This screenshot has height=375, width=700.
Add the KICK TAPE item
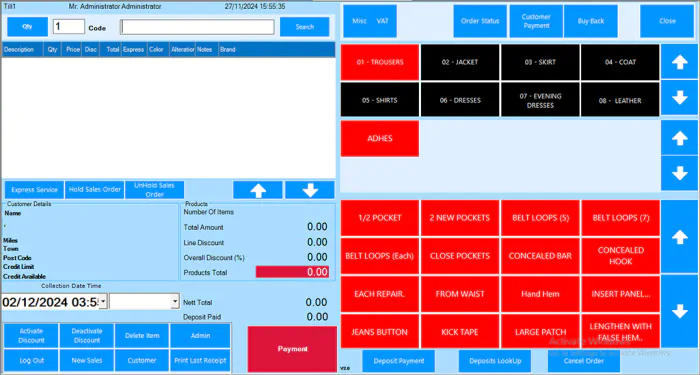[460, 332]
